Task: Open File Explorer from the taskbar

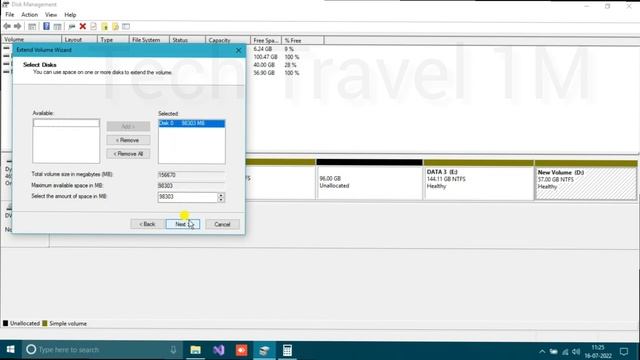Action: [196, 350]
